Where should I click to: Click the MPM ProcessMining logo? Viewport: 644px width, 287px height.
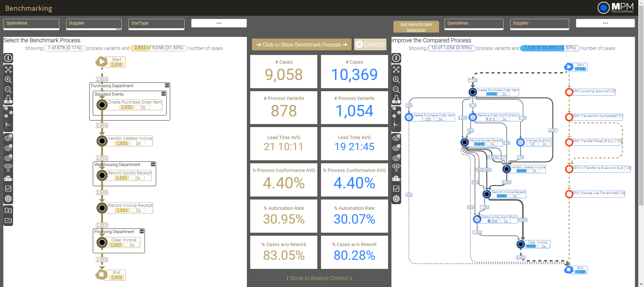(615, 7)
